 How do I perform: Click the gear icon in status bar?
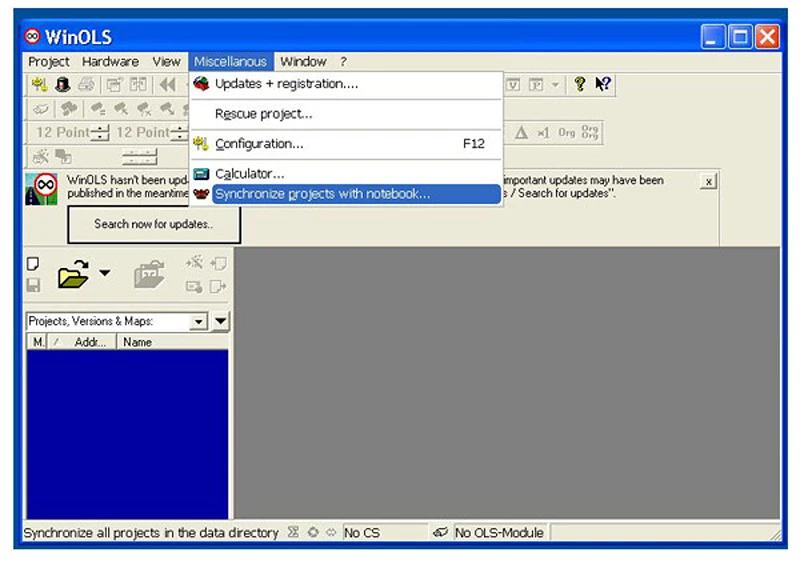click(x=313, y=532)
